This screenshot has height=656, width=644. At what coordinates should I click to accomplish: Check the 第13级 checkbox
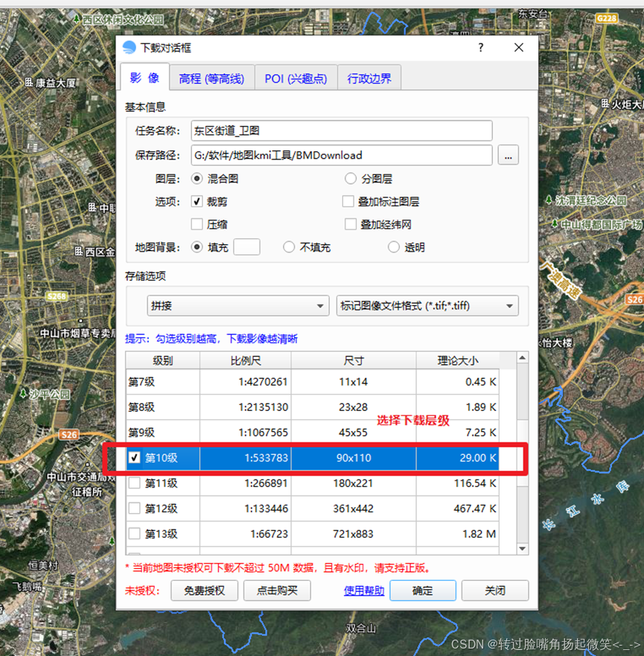134,534
